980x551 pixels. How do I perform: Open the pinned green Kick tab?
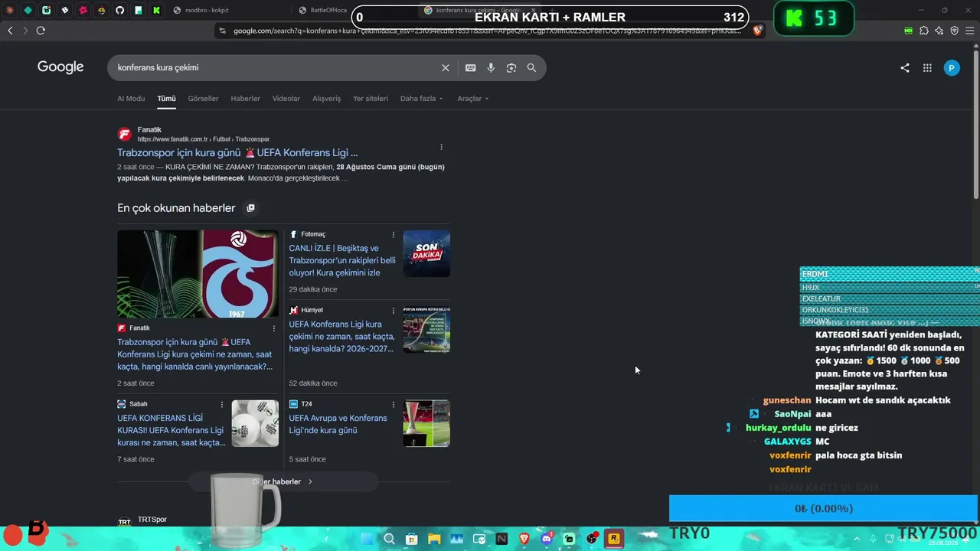156,10
